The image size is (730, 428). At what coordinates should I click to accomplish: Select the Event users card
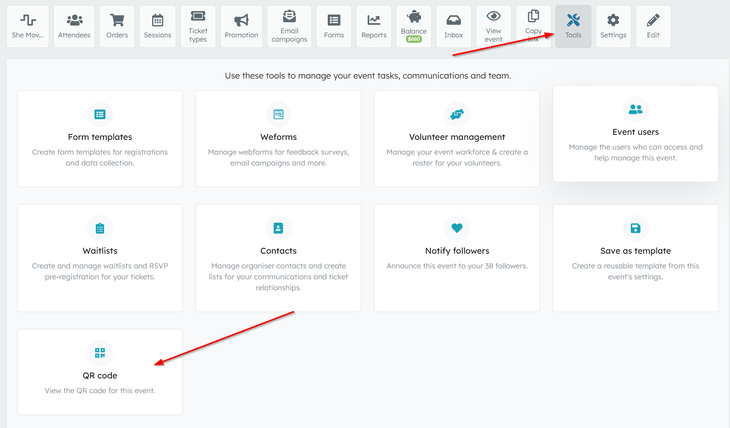[635, 134]
